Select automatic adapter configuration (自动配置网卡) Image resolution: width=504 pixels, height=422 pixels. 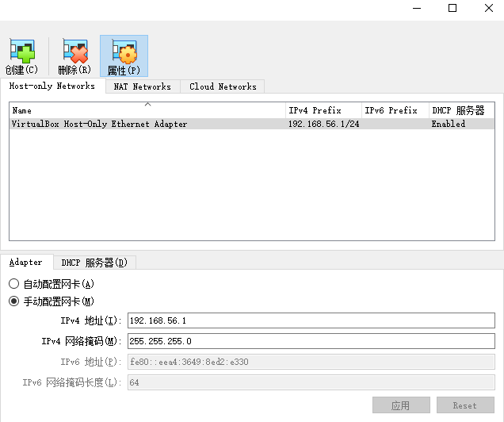[13, 284]
